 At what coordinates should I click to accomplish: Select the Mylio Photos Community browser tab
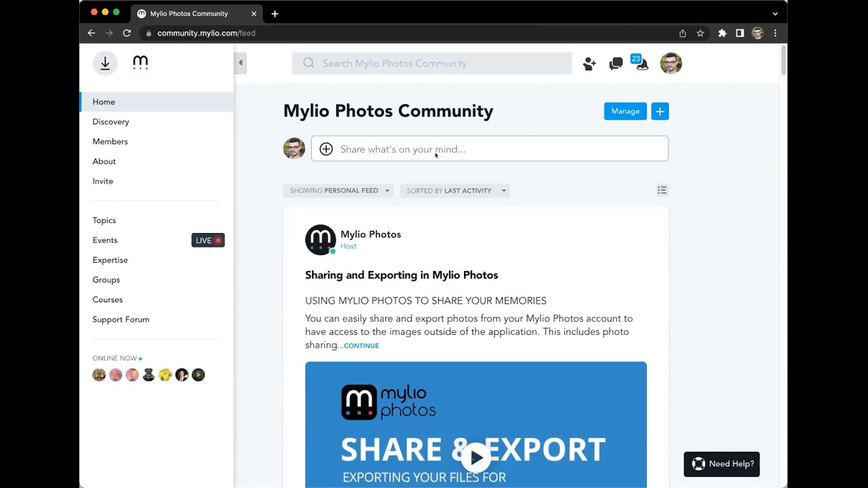pos(197,14)
